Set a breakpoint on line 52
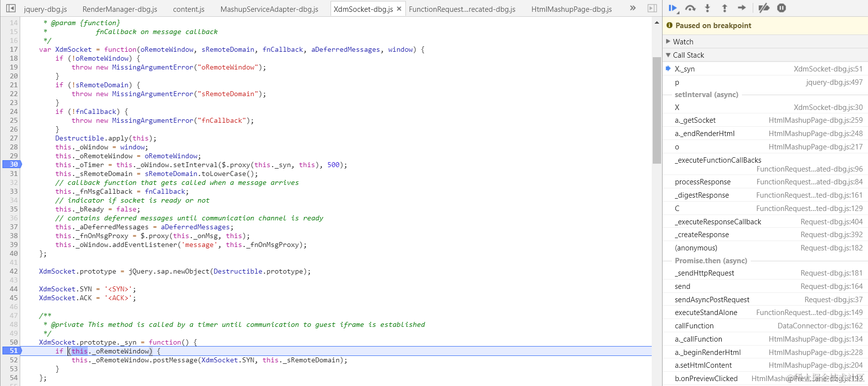Image resolution: width=868 pixels, height=386 pixels. pyautogui.click(x=13, y=360)
